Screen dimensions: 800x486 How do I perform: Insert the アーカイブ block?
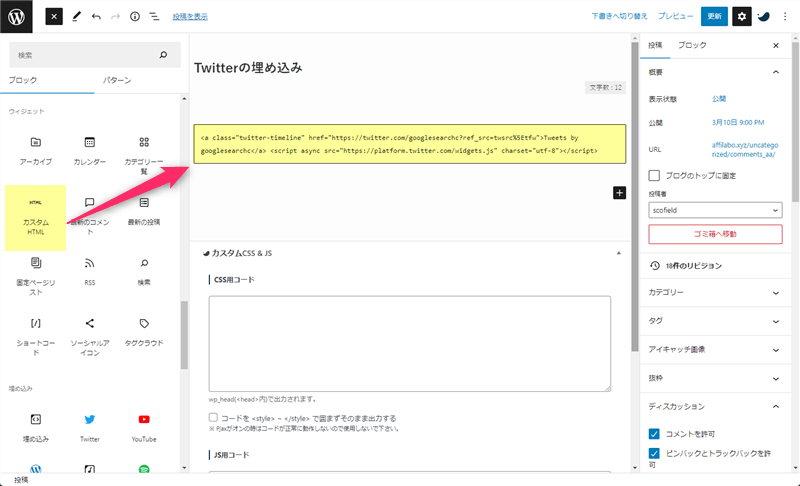click(x=36, y=151)
